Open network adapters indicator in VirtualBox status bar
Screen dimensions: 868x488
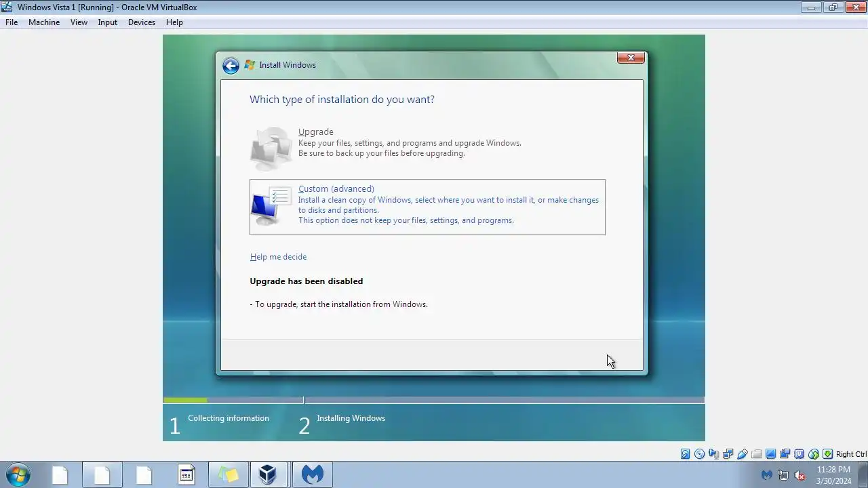(x=728, y=454)
